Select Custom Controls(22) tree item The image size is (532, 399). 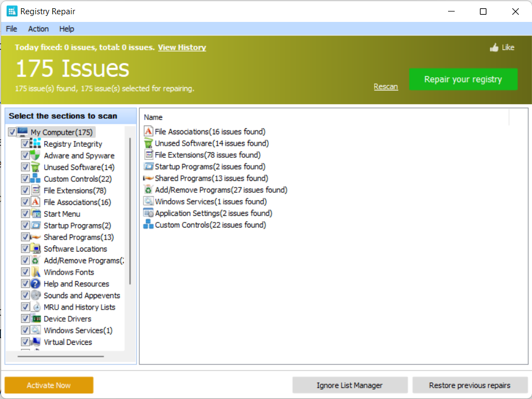78,179
